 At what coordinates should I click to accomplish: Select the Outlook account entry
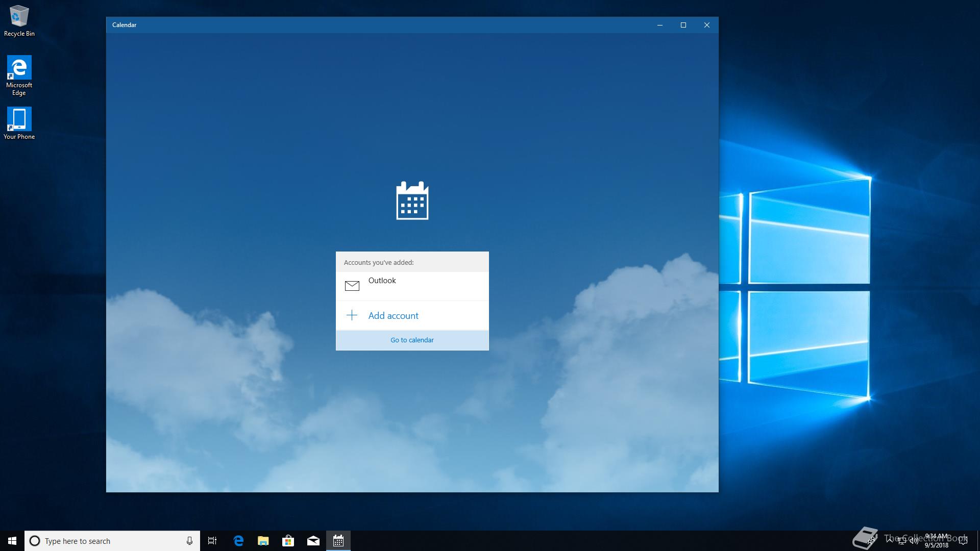point(412,286)
